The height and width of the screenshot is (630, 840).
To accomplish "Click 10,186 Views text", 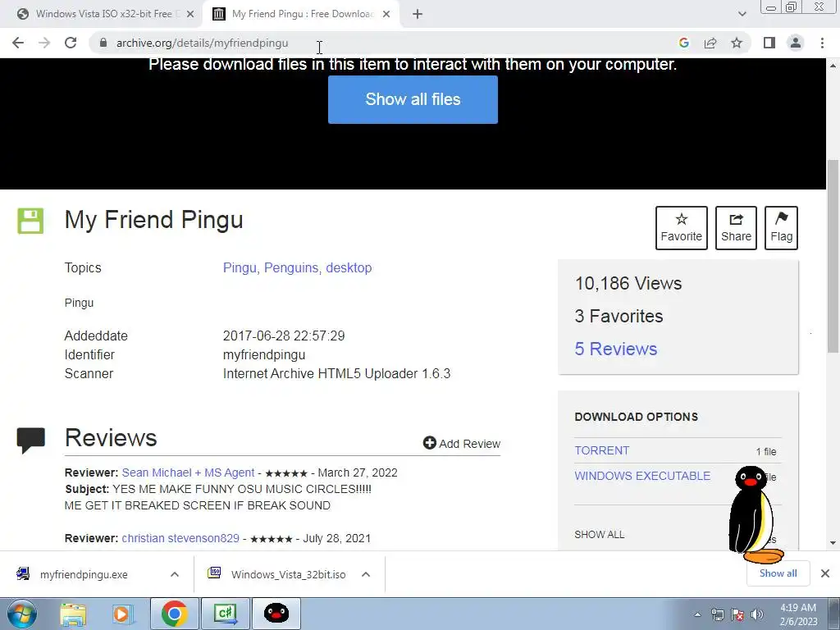I will pyautogui.click(x=628, y=283).
